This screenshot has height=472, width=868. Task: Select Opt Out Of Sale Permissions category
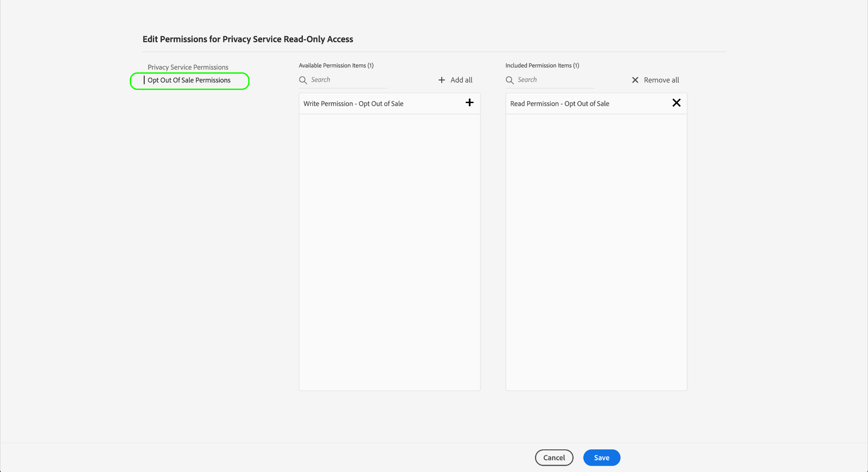[189, 80]
